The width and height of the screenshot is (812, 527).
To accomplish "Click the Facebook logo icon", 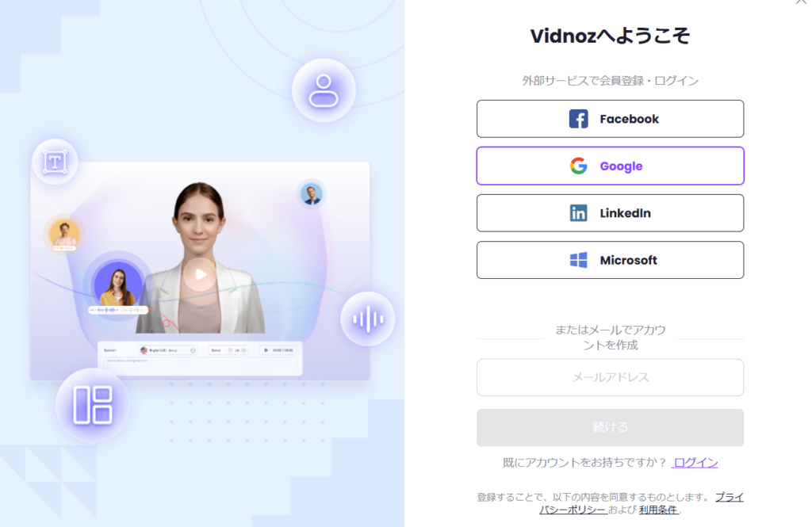I will 578,119.
